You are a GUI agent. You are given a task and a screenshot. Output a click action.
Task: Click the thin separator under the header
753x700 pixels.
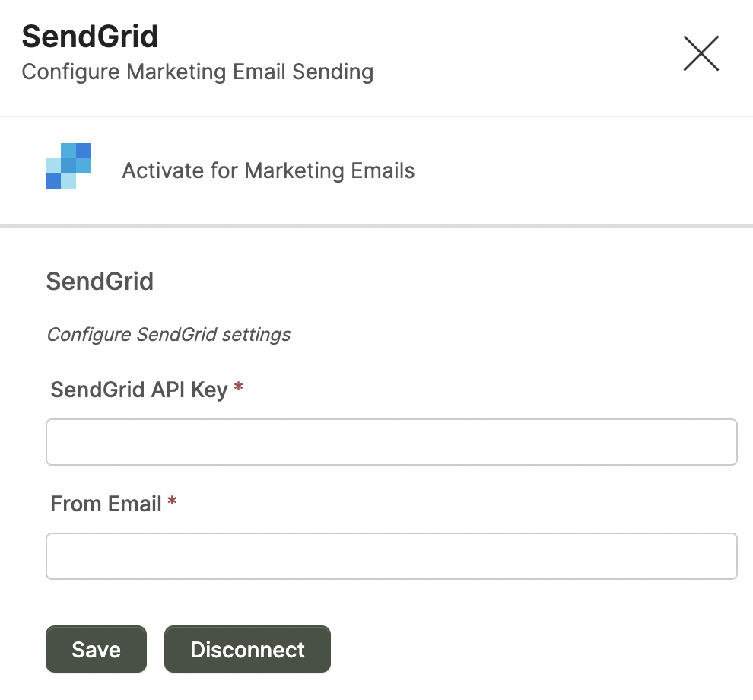click(376, 116)
